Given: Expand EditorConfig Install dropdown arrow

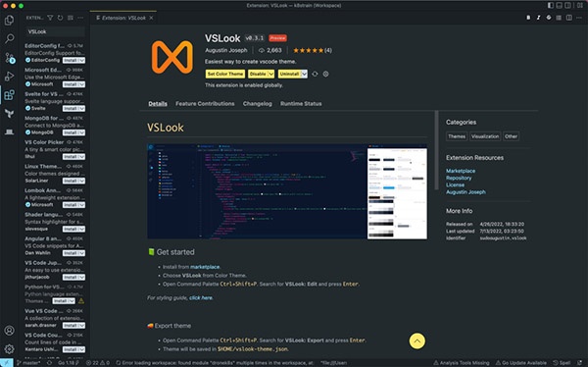Looking at the screenshot, I should point(81,60).
